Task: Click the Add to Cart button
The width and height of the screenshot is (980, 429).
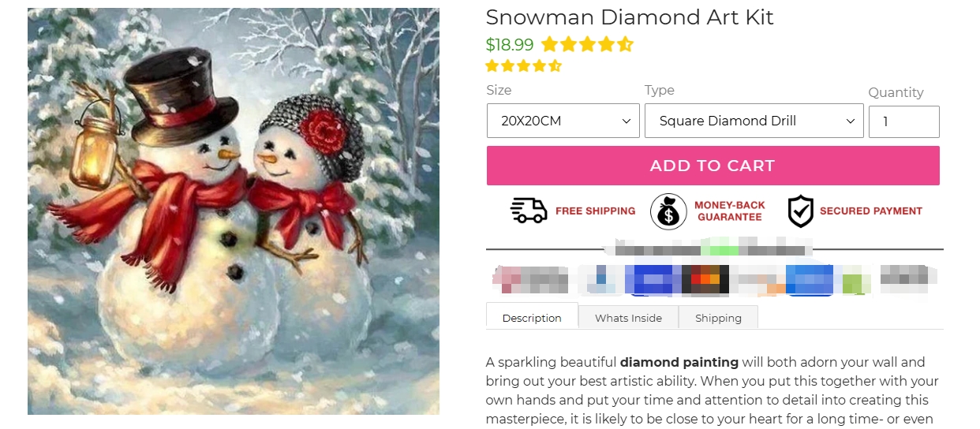Action: tap(713, 166)
